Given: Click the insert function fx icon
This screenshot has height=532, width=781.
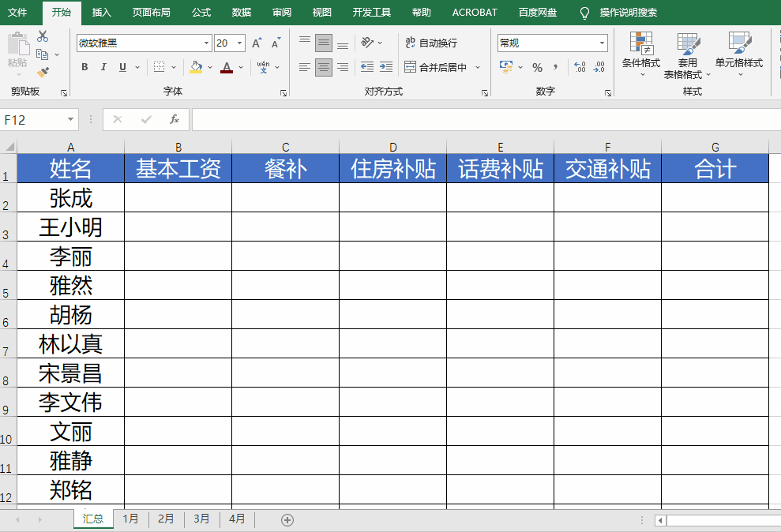Looking at the screenshot, I should [175, 119].
